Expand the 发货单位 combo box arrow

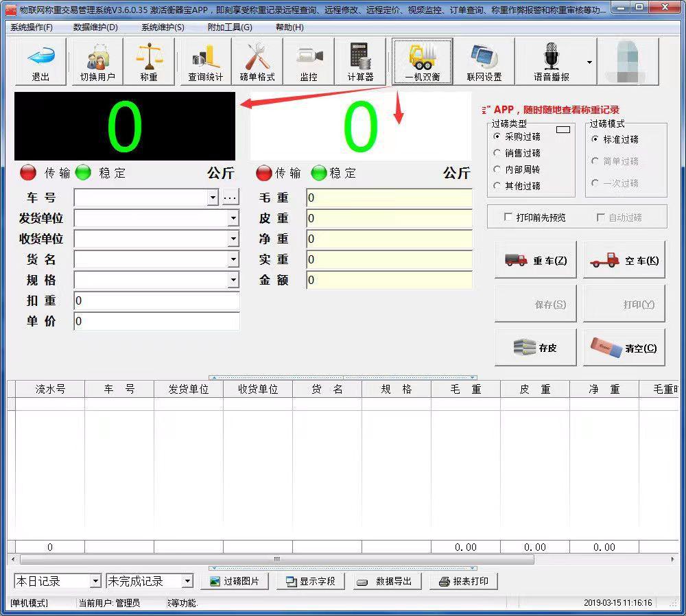[234, 218]
